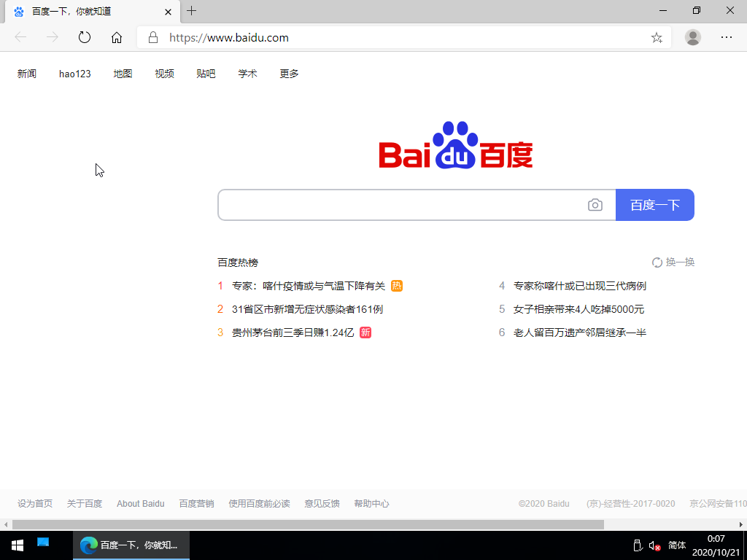
Task: Select the 百度一下 browser tab
Action: point(93,12)
